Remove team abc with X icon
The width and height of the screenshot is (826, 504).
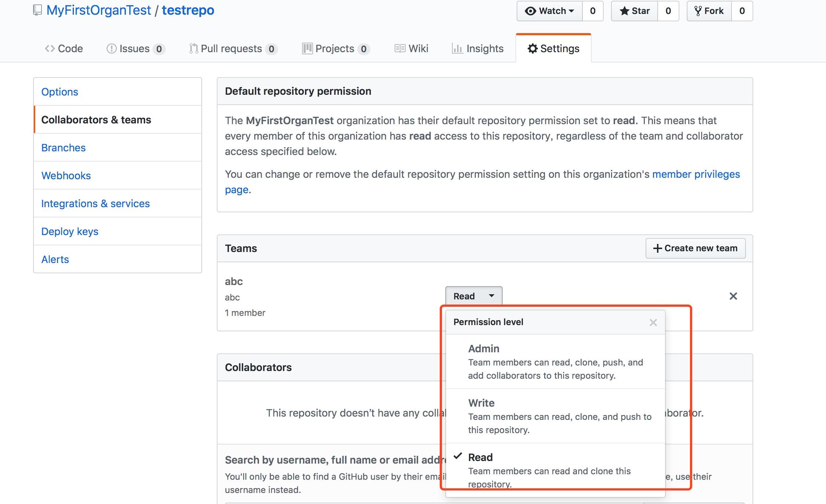[733, 296]
